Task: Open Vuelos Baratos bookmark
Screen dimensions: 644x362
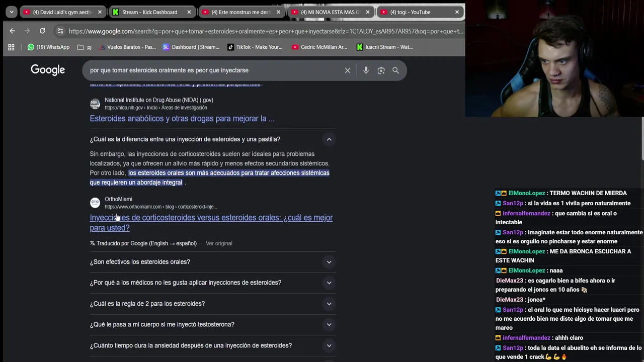Action: pos(127,47)
